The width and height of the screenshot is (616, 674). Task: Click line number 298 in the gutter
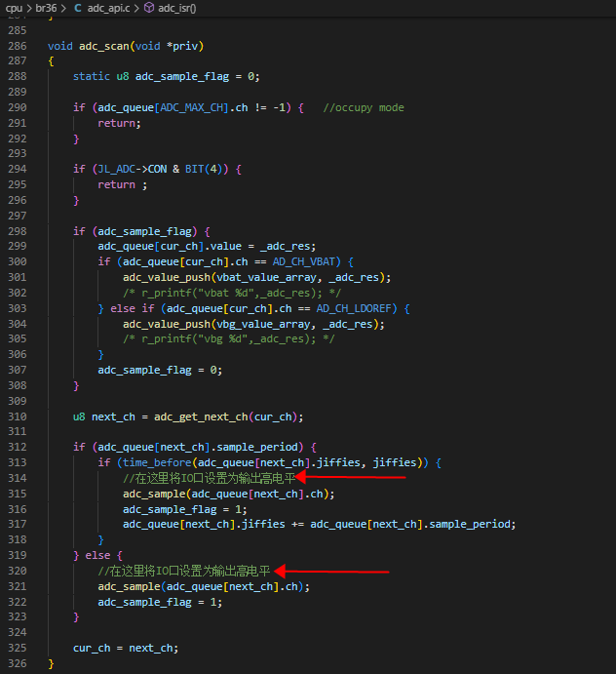coord(18,231)
